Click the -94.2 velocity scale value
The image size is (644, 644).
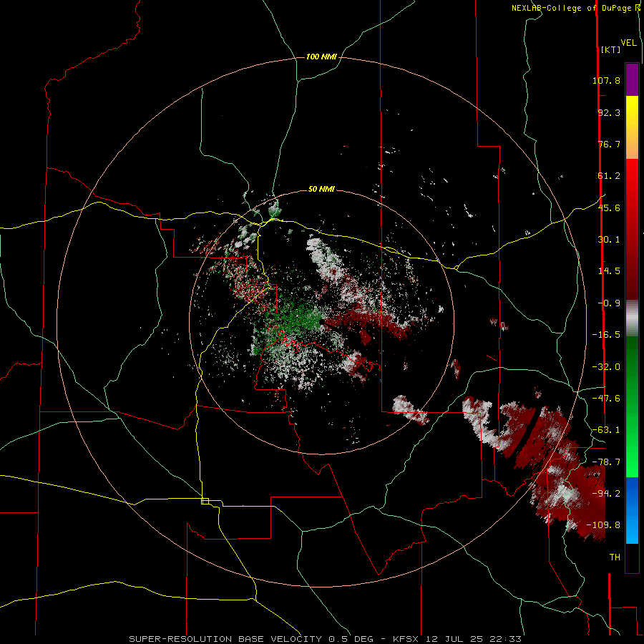point(606,494)
